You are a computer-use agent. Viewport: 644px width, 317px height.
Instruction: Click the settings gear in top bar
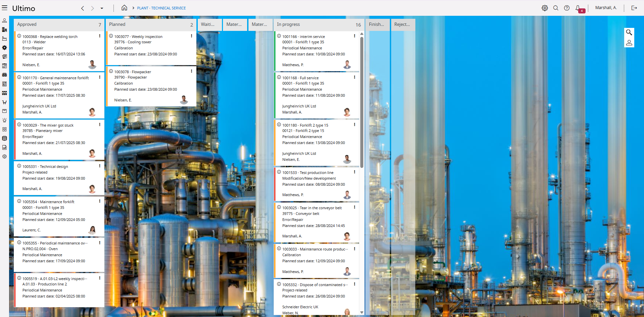pos(545,8)
